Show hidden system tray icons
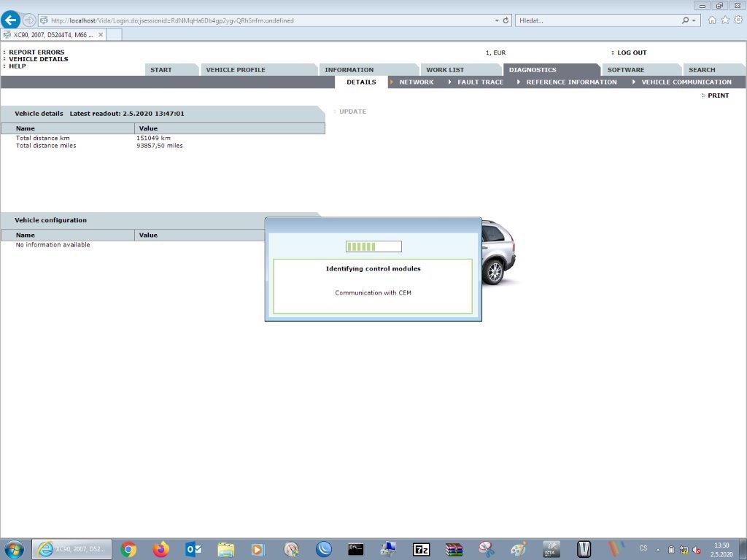 (658, 549)
